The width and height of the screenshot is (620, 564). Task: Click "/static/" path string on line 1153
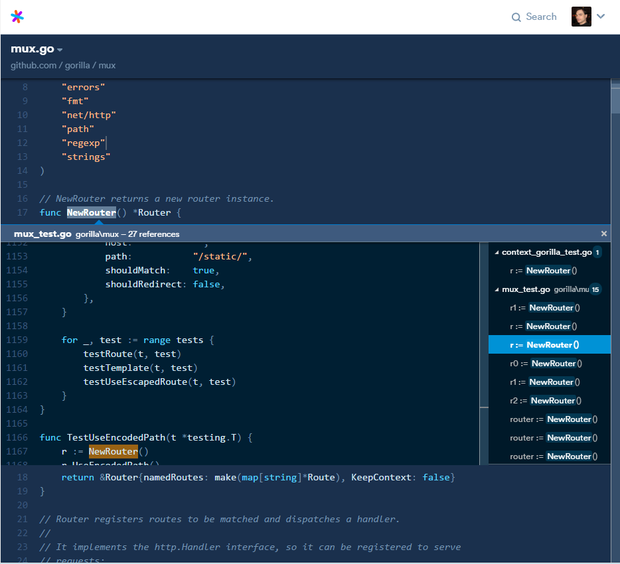(220, 257)
